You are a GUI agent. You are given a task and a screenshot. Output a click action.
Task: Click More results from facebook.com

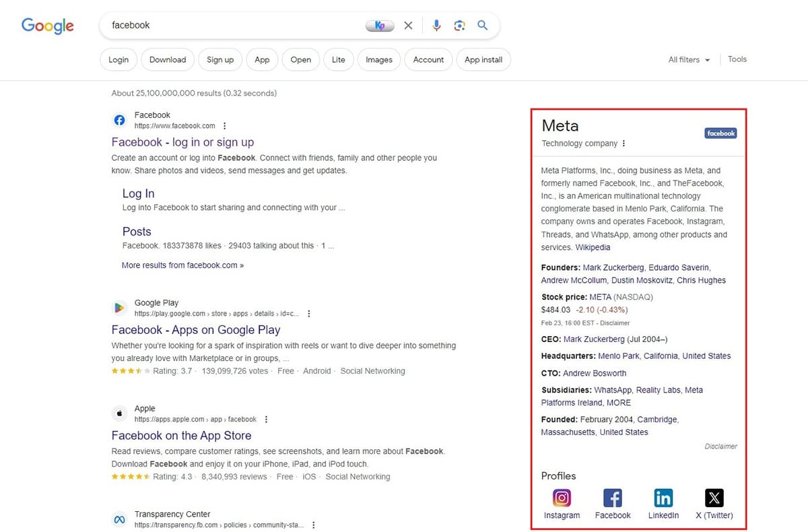[x=182, y=265]
